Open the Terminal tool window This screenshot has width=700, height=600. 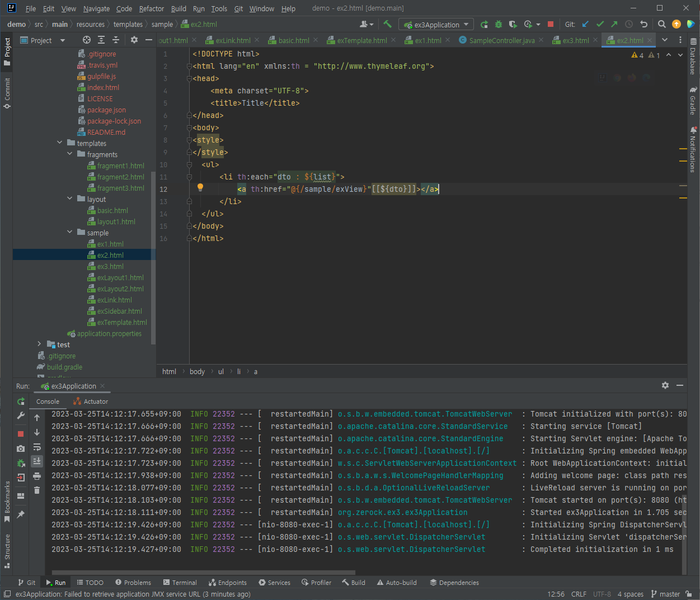pos(180,582)
